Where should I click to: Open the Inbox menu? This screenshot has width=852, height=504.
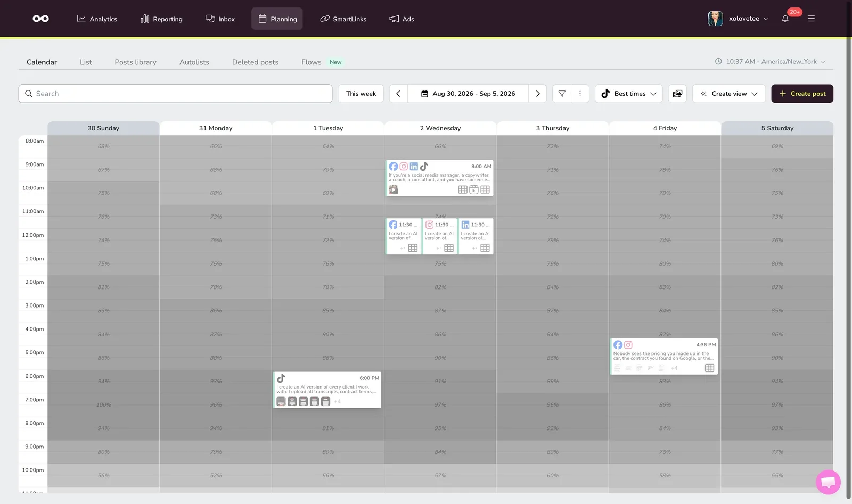point(220,19)
